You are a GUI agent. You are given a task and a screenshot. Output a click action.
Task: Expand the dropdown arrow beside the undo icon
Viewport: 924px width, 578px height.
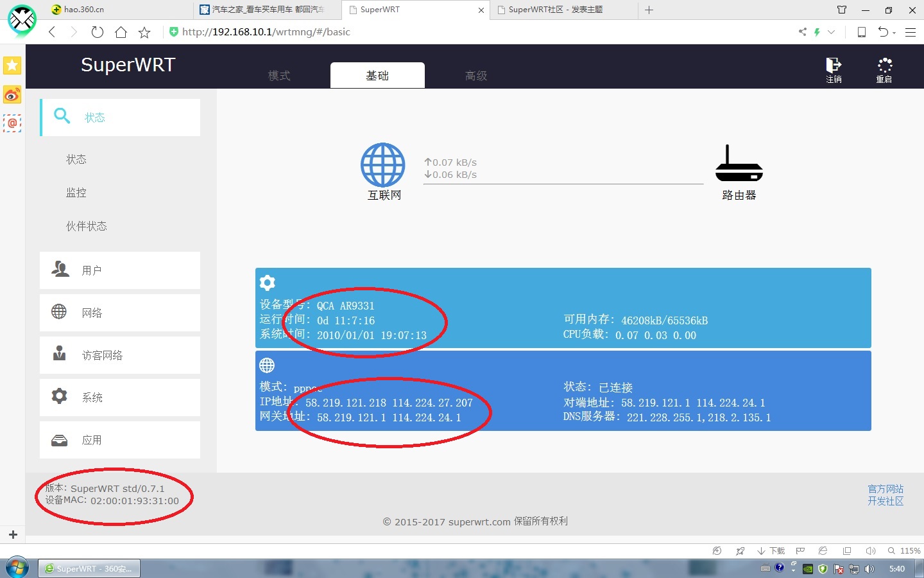click(894, 33)
